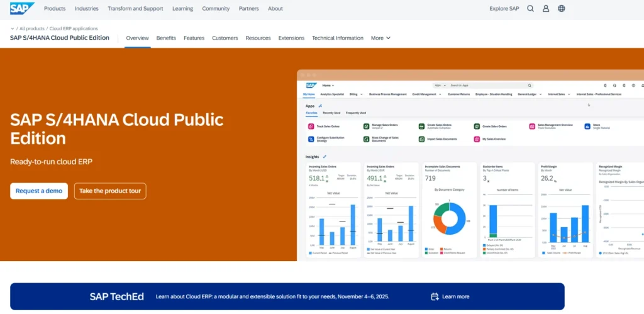Click the Create Sales Orders Automatic Extraction icon

[x=421, y=126]
